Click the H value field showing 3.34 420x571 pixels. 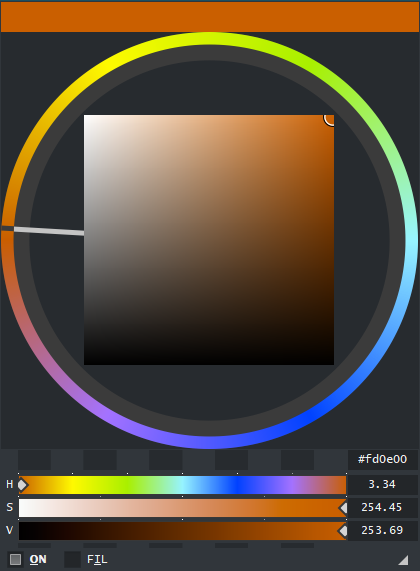coord(382,484)
